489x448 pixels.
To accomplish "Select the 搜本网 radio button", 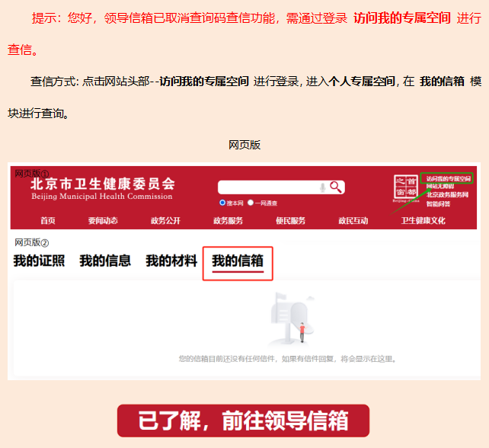I will (x=222, y=203).
